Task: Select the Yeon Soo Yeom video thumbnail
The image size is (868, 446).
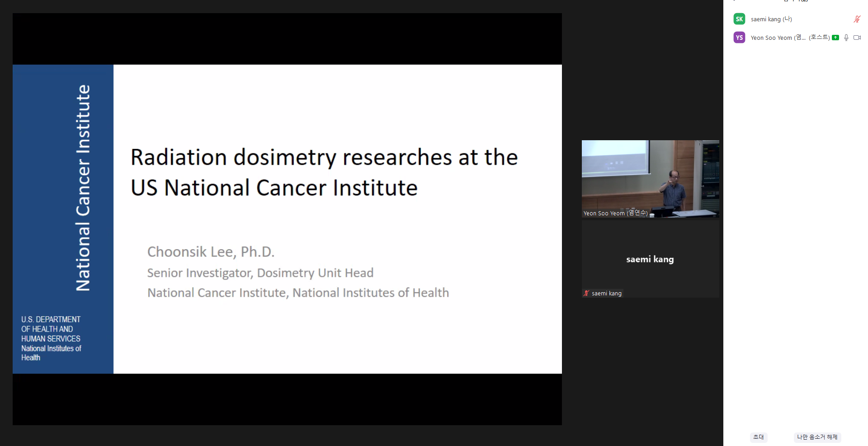Action: point(650,179)
